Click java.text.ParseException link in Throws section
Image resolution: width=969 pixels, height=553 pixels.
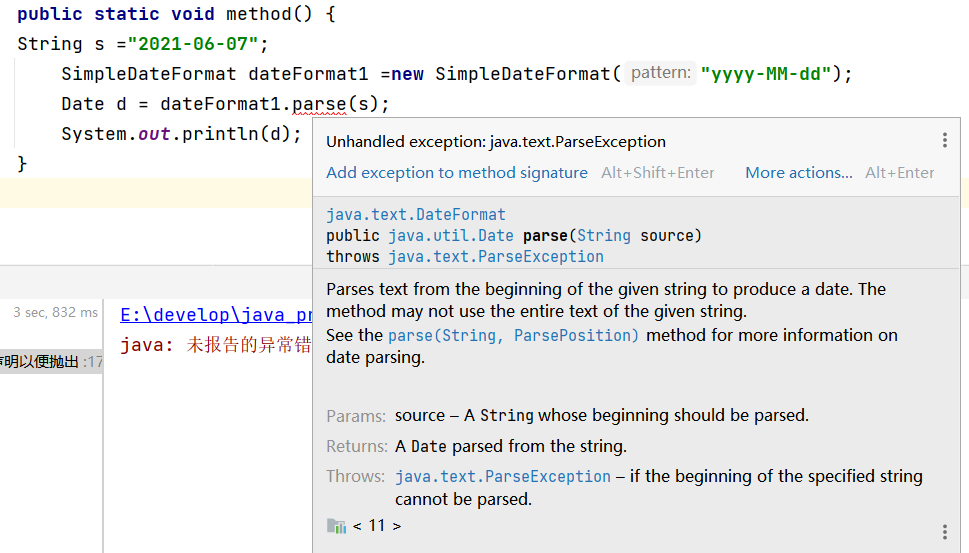point(502,477)
